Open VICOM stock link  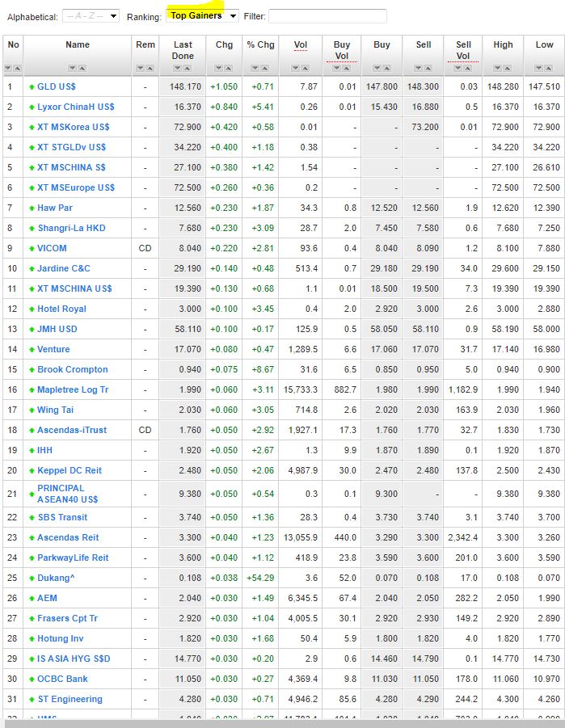click(x=52, y=248)
